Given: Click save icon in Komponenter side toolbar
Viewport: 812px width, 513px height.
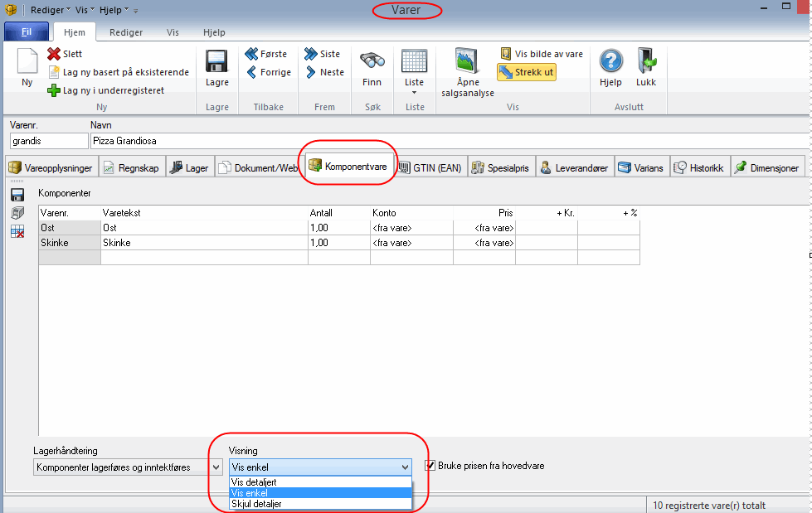Looking at the screenshot, I should [x=17, y=195].
